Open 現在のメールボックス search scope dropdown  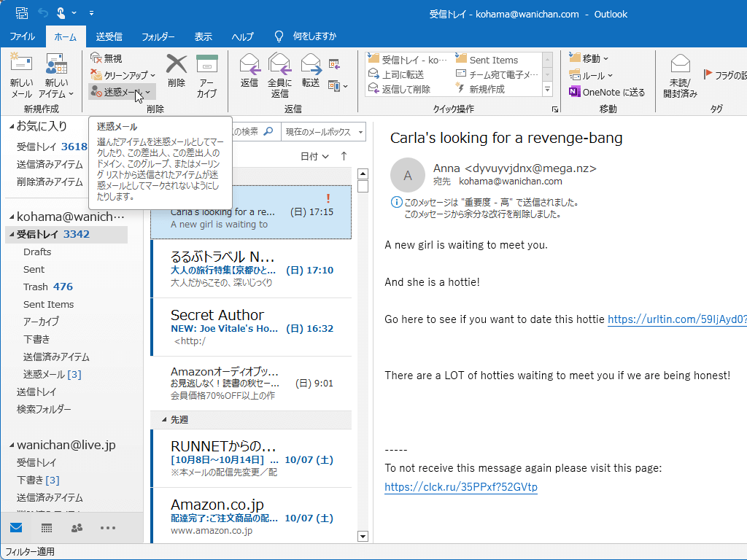click(x=324, y=132)
